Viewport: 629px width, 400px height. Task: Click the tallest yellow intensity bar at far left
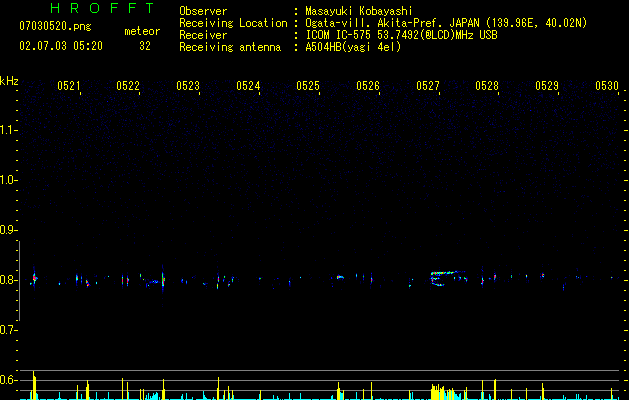point(34,385)
